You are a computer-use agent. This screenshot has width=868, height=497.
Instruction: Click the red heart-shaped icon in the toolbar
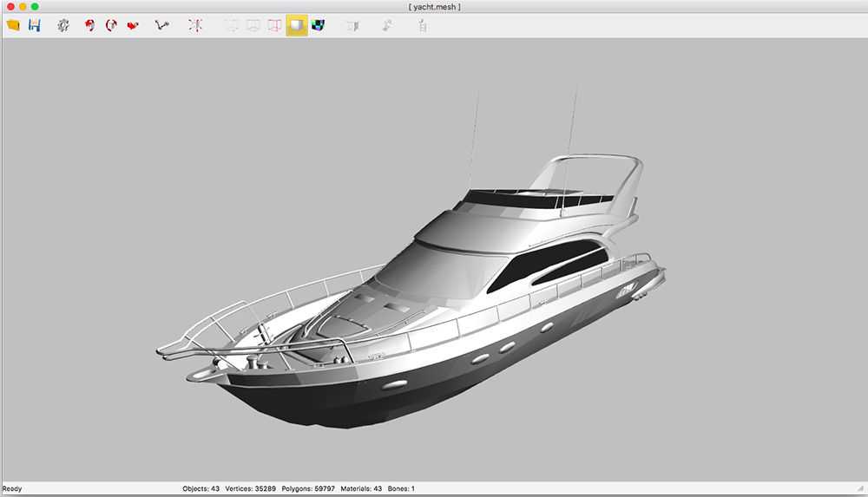(132, 26)
